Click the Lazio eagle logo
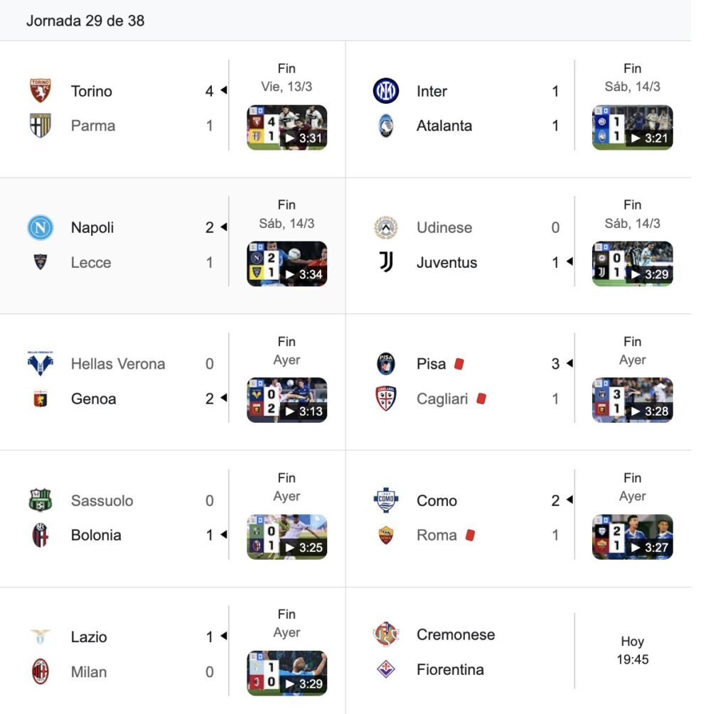Viewport: 728px width, 714px height. [40, 637]
